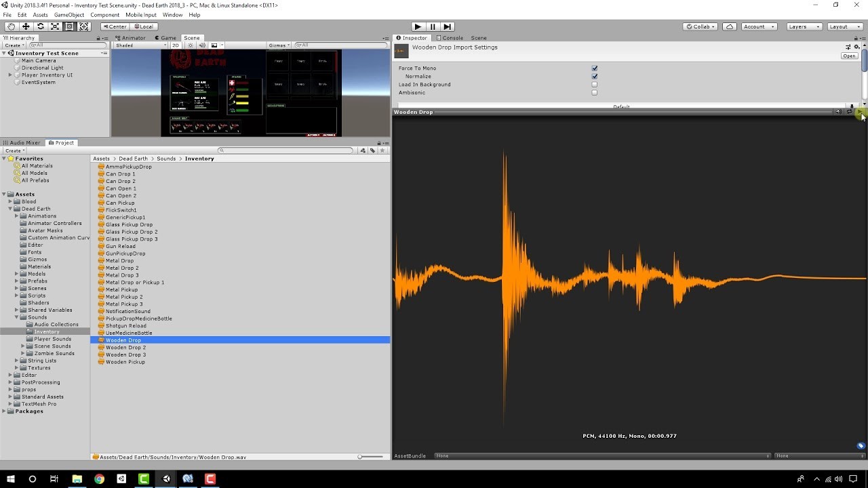Open inspector preset selector icon
868x488 pixels.
(x=848, y=47)
